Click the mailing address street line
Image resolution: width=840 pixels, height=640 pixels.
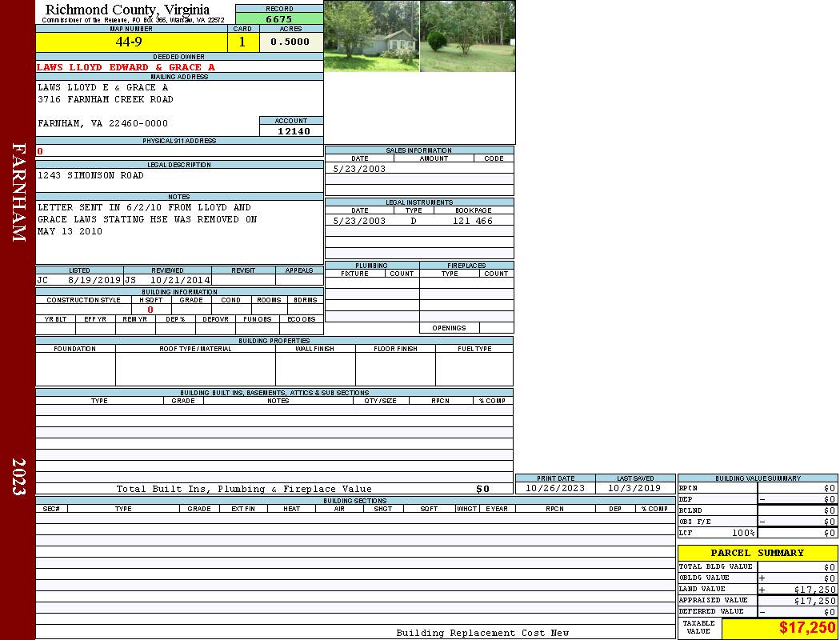point(106,100)
